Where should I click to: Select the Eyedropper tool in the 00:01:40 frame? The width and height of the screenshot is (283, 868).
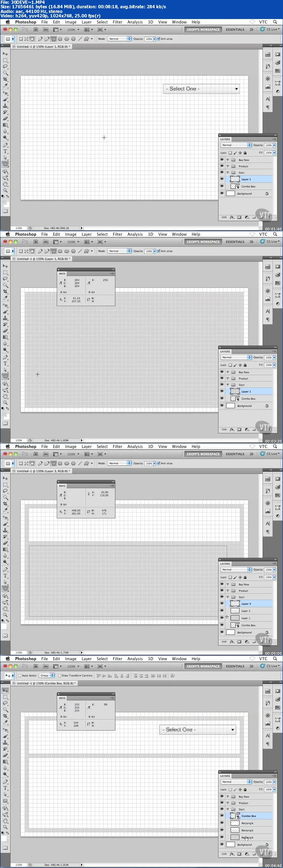5,86
